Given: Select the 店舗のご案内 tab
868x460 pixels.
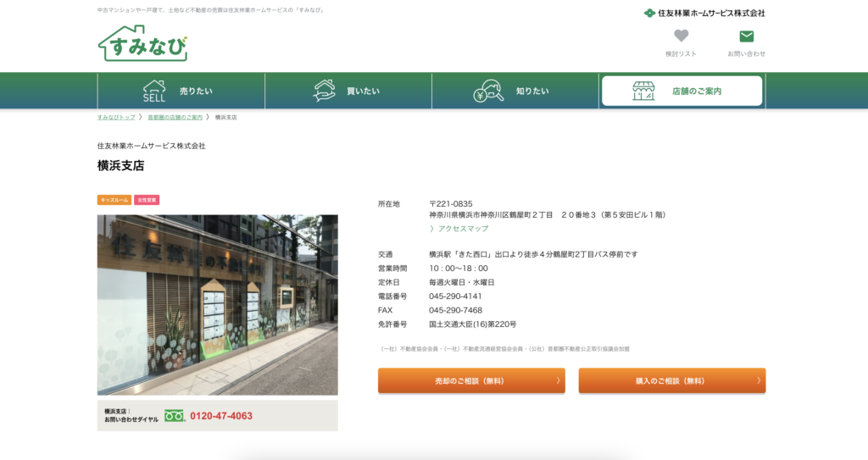Looking at the screenshot, I should [x=697, y=91].
